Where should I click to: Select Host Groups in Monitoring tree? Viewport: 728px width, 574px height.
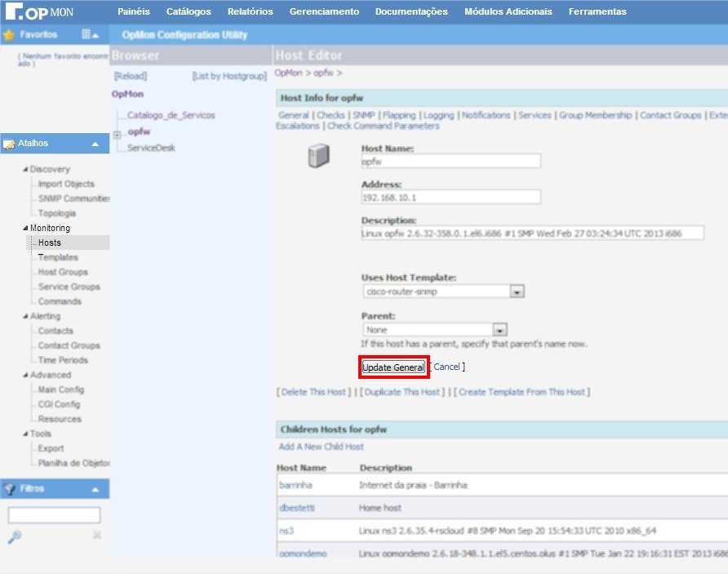[x=62, y=272]
